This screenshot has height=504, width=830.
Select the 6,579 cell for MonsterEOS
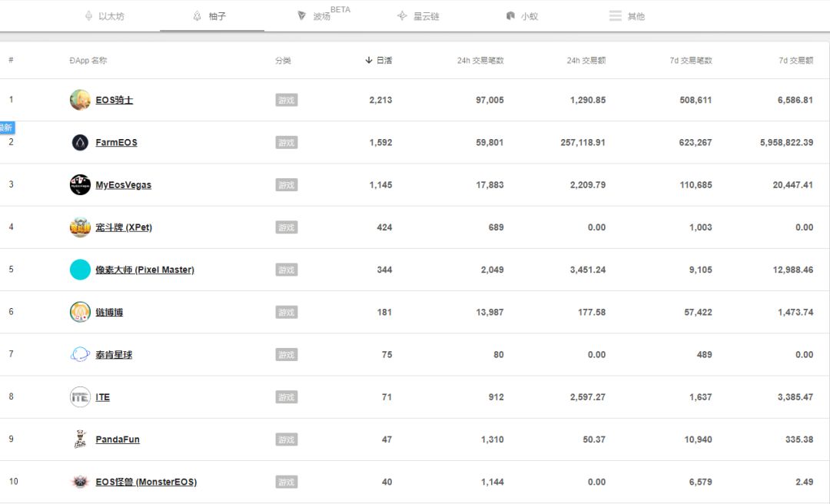pyautogui.click(x=700, y=482)
